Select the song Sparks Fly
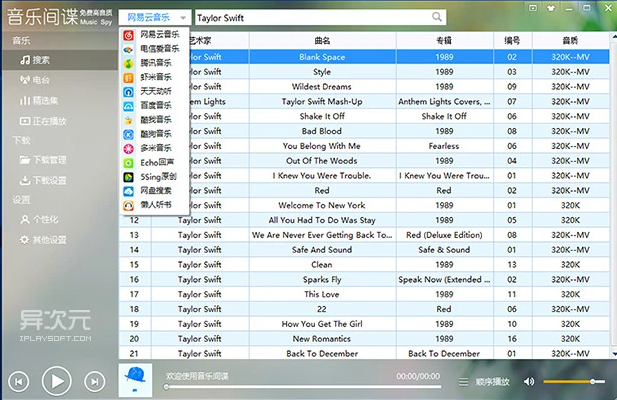617x400 pixels. tap(322, 280)
